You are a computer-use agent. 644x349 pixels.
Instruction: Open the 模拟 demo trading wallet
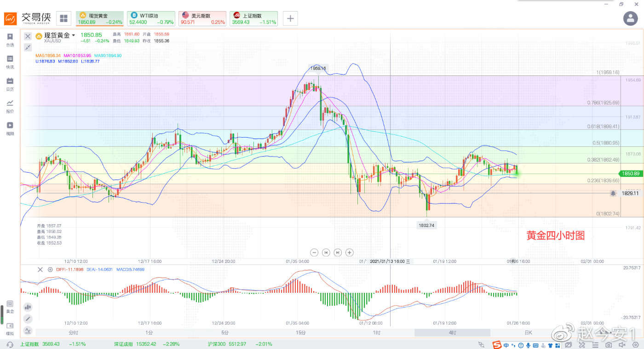coord(10,329)
